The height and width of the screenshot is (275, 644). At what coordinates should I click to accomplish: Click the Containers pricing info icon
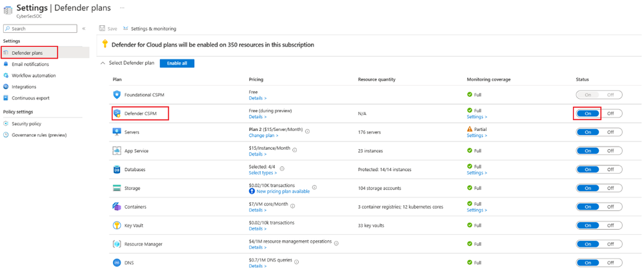tap(292, 205)
